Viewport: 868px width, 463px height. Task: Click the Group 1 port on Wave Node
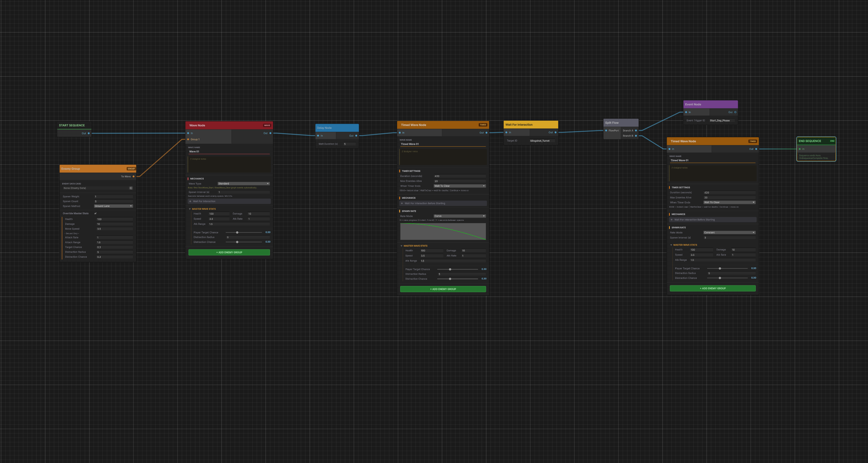pyautogui.click(x=188, y=139)
